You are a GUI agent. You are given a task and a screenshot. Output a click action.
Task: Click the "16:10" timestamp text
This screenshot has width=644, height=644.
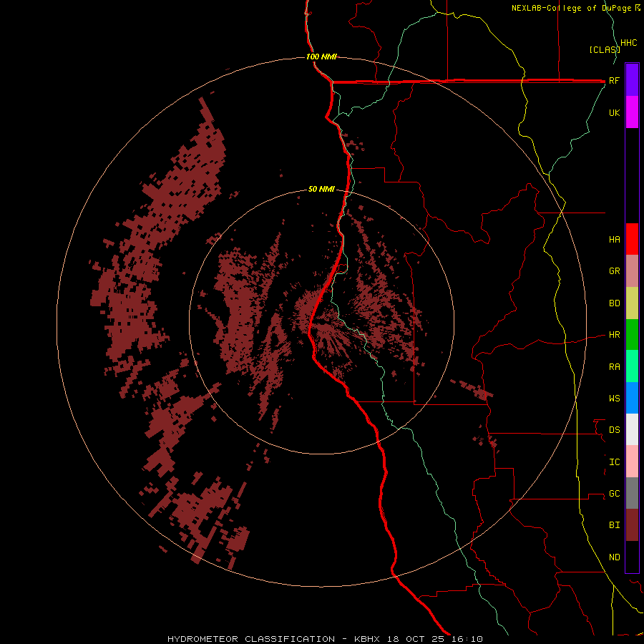468,639
